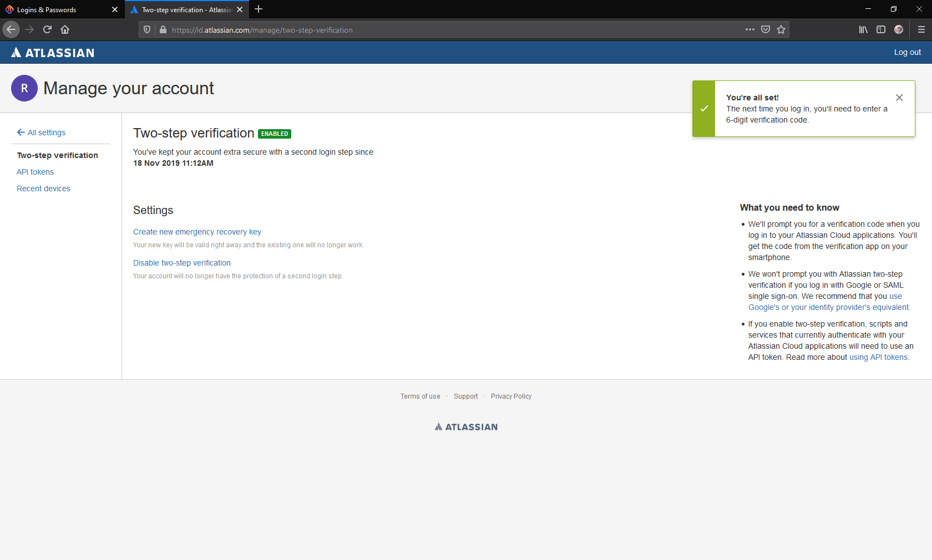Select the Two-step verification browser tab
The height and width of the screenshot is (560, 932).
click(186, 9)
